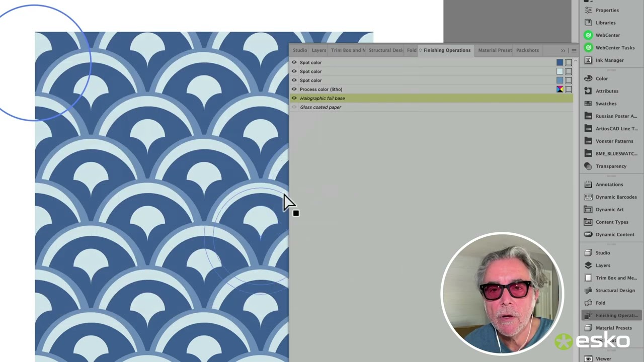Viewport: 644px width, 362px height.
Task: Select the Gloss coated paper row
Action: (x=431, y=107)
